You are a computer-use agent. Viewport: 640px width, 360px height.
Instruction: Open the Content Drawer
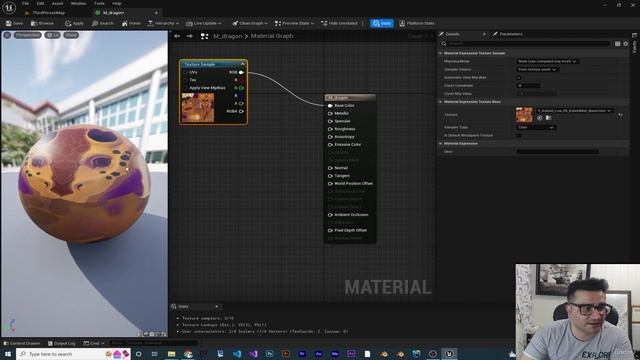[x=22, y=343]
